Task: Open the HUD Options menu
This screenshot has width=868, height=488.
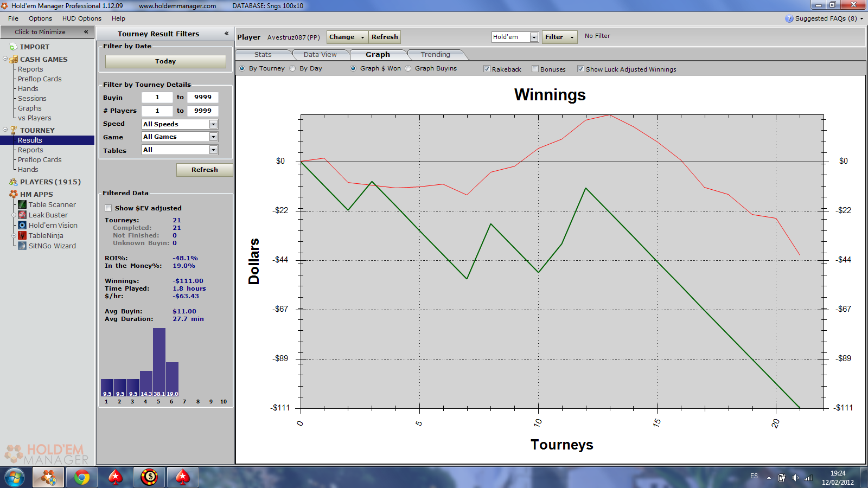Action: tap(82, 18)
